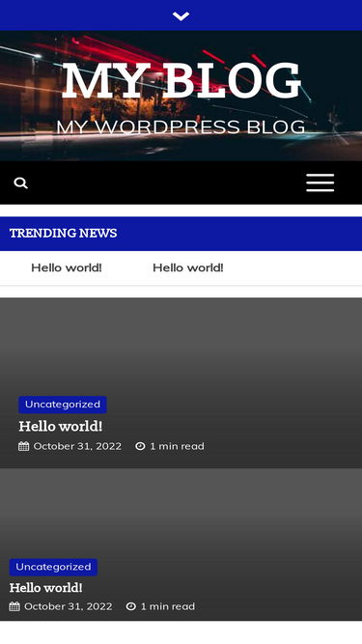Screen dimensions: 362x644
Task: Click the second post's October 31, 2022 date
Action: click(69, 606)
